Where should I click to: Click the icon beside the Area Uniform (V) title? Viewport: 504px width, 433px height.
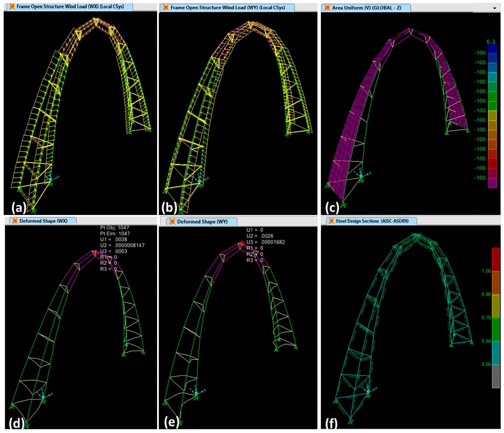click(x=328, y=8)
